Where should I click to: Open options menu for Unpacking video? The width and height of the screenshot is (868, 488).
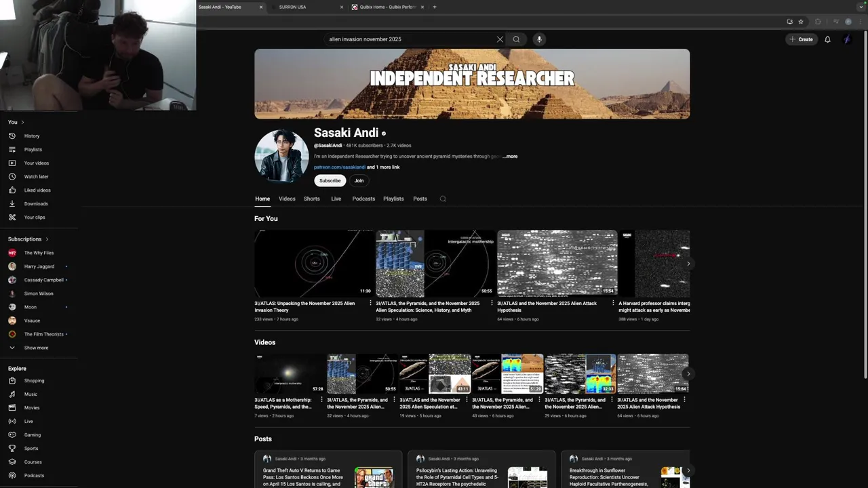point(370,304)
